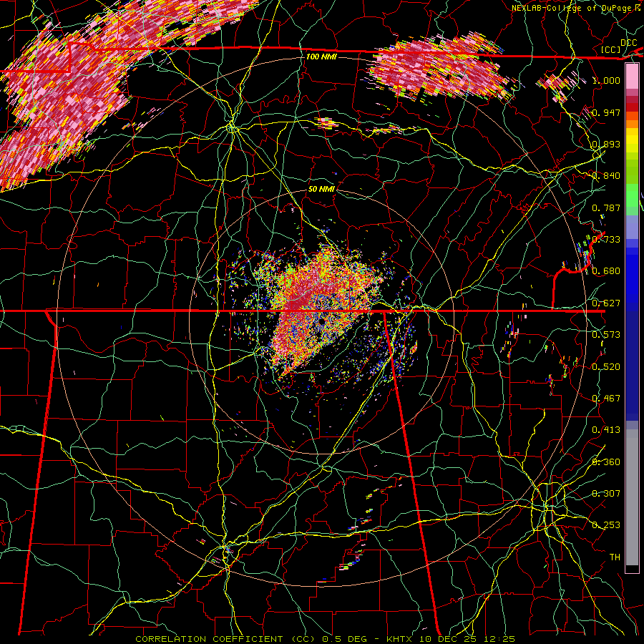
Task: Click the TH label on the scale
Action: tap(615, 557)
